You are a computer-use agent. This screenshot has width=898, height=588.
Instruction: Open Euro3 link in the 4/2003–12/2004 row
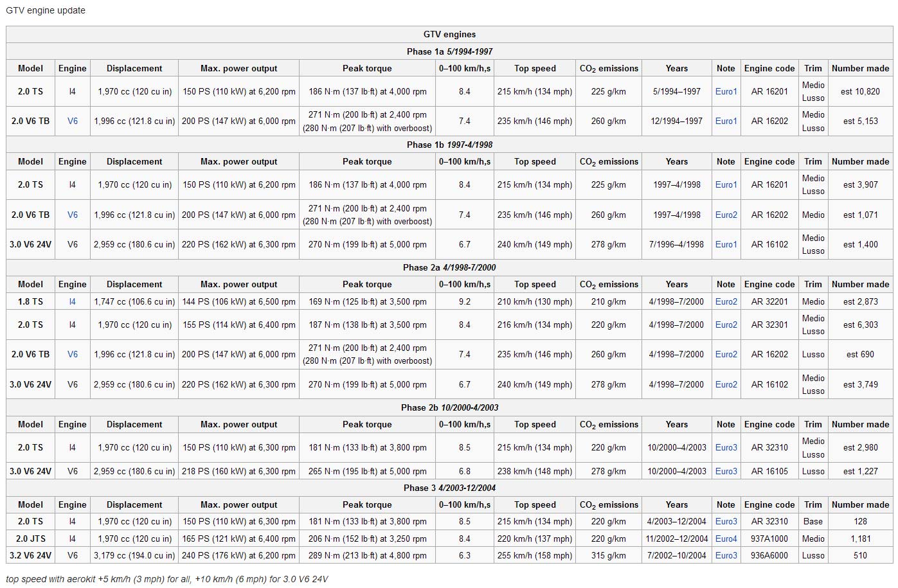(726, 521)
